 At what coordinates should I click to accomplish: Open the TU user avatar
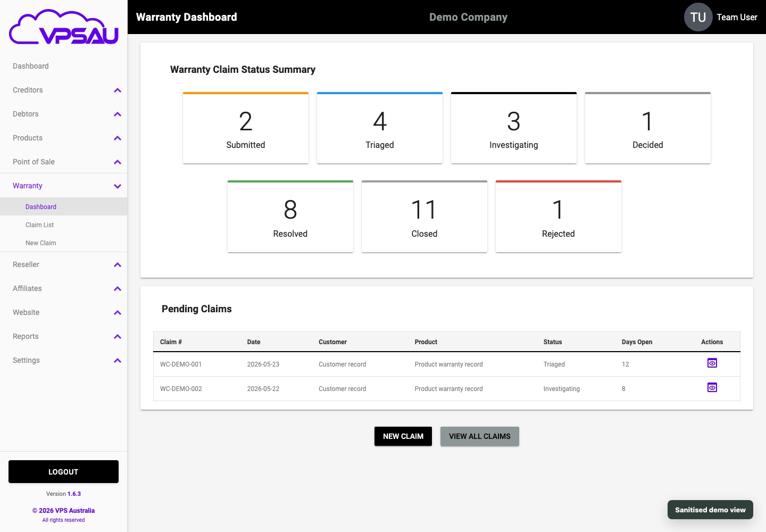698,17
